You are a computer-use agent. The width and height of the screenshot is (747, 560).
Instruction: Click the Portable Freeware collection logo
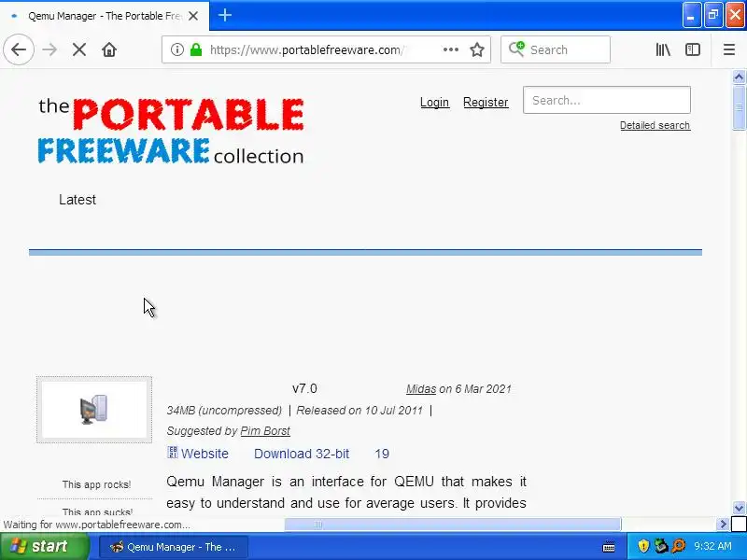[171, 131]
